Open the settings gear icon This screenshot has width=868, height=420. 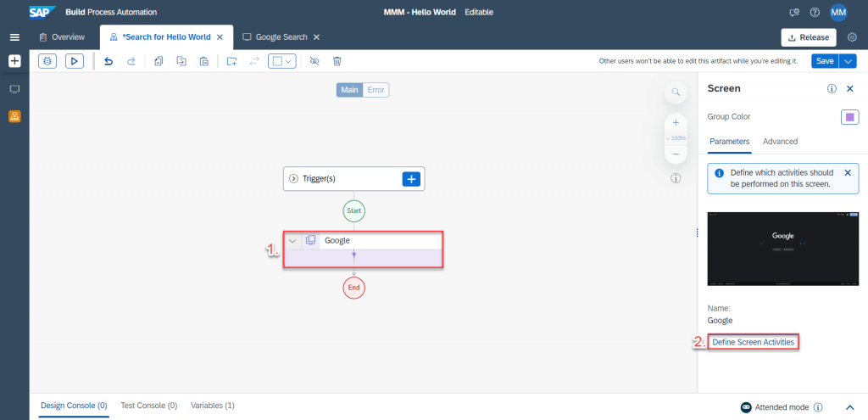(852, 37)
